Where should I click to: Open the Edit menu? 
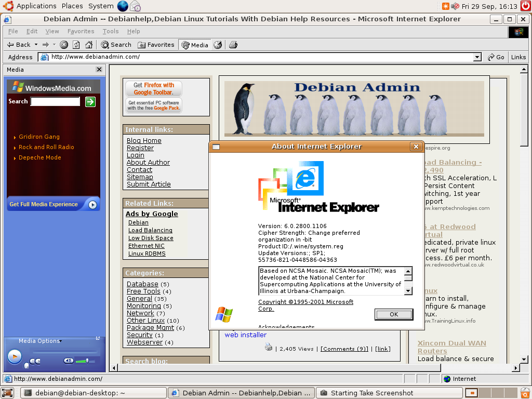(x=32, y=31)
